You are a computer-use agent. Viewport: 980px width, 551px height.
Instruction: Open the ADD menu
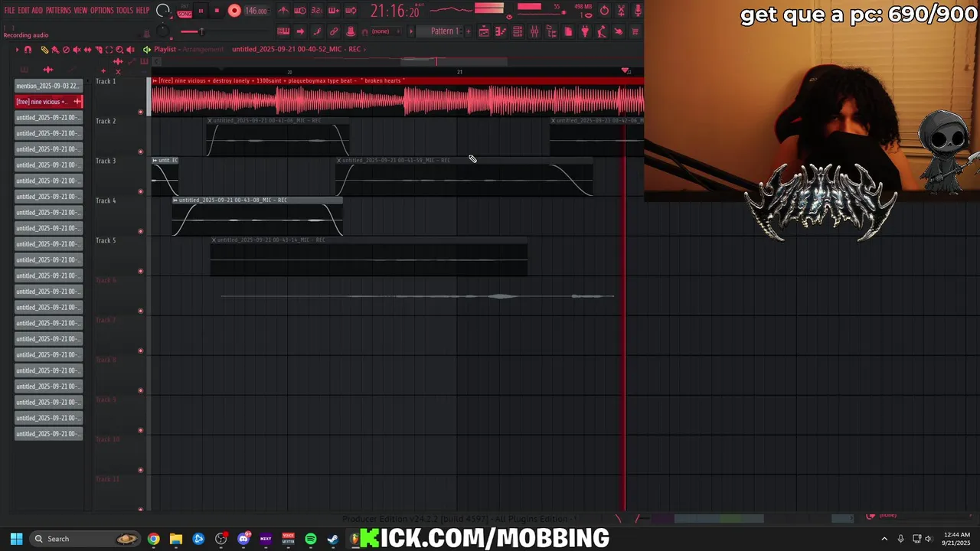[x=38, y=11]
